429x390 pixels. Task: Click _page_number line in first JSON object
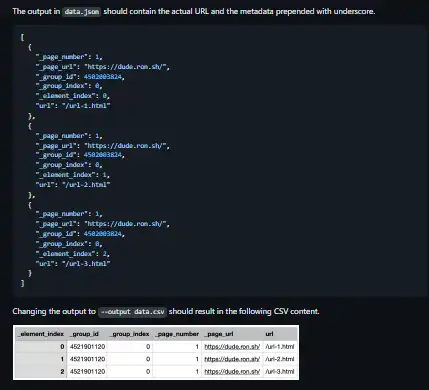click(69, 57)
